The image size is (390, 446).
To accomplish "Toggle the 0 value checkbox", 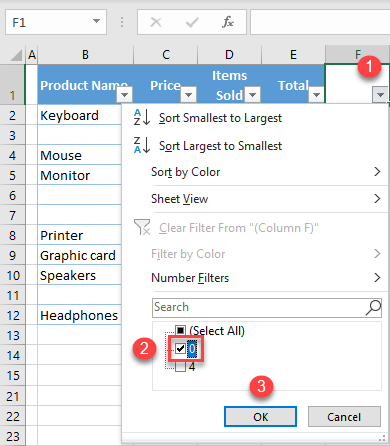I will [180, 349].
